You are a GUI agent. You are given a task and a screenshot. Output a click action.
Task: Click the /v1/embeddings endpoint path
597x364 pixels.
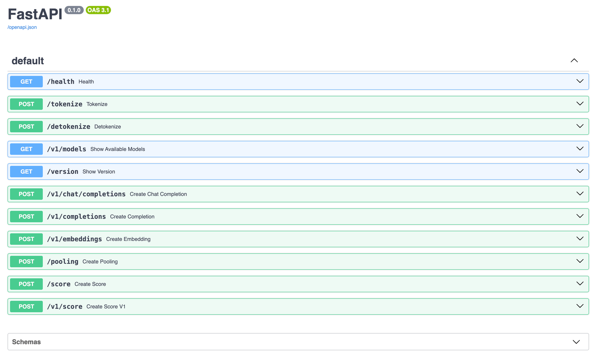click(x=75, y=239)
